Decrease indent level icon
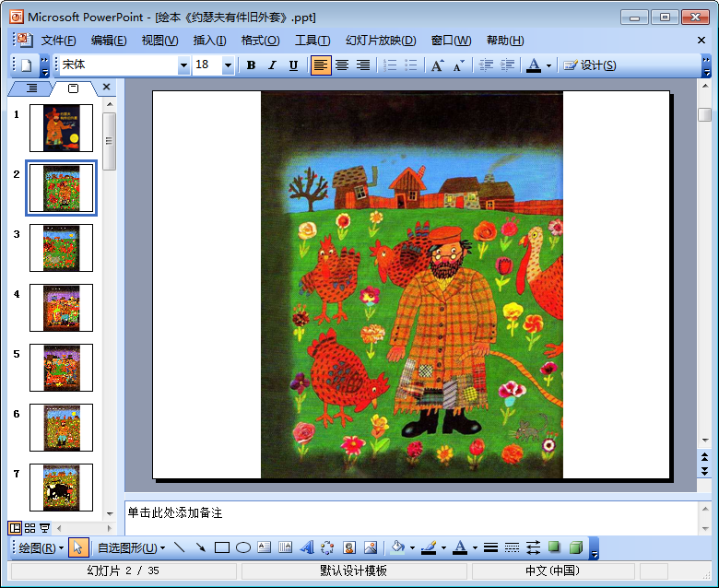Image resolution: width=719 pixels, height=588 pixels. pyautogui.click(x=486, y=65)
